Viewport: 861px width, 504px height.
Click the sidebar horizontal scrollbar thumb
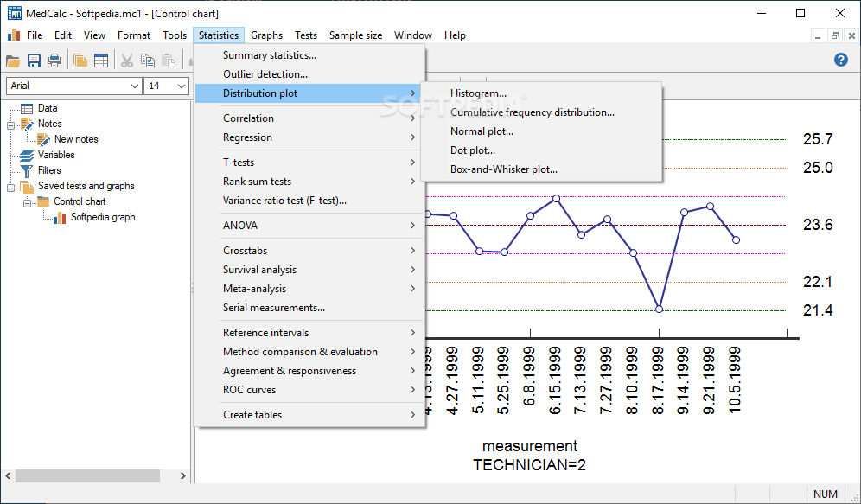[88, 476]
